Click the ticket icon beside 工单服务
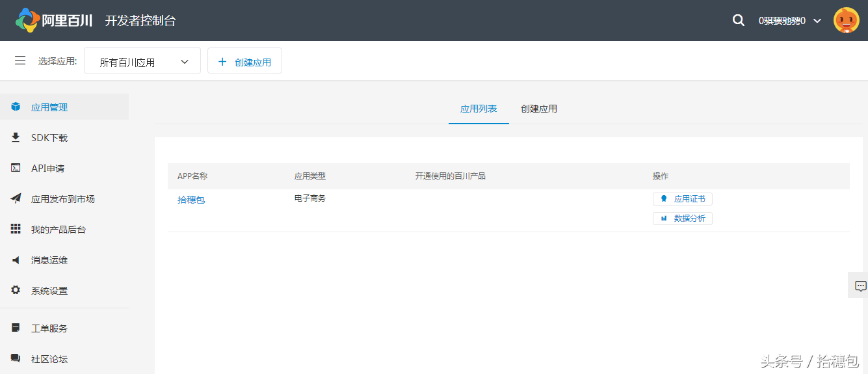 click(x=16, y=328)
